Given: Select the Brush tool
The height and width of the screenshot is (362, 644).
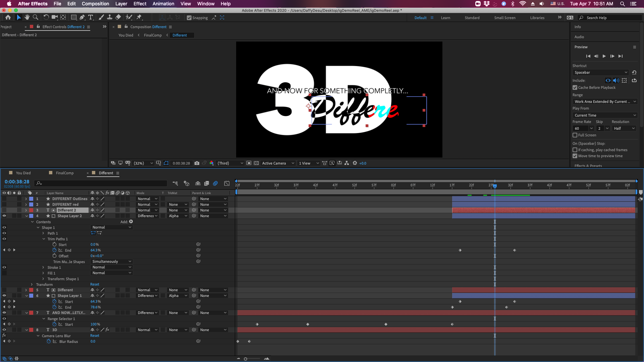Looking at the screenshot, I should coord(101,17).
